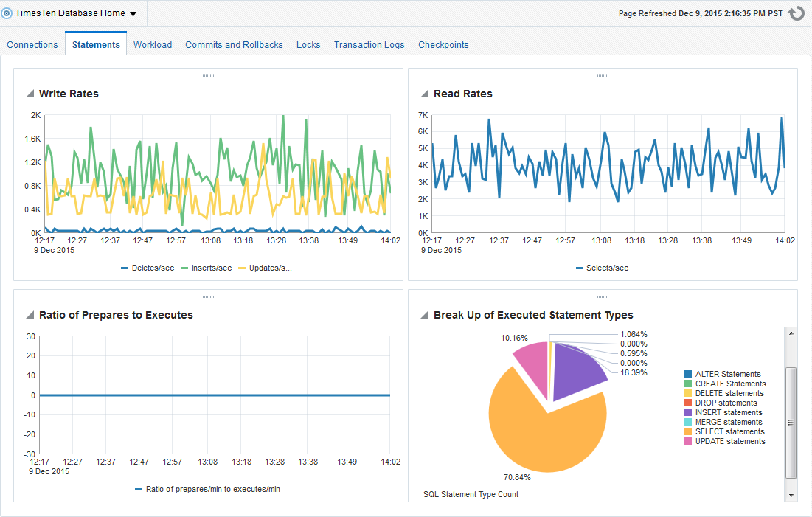This screenshot has height=517, width=812.
Task: Collapse Ratio of Prepares to Executes panel
Action: (30, 315)
